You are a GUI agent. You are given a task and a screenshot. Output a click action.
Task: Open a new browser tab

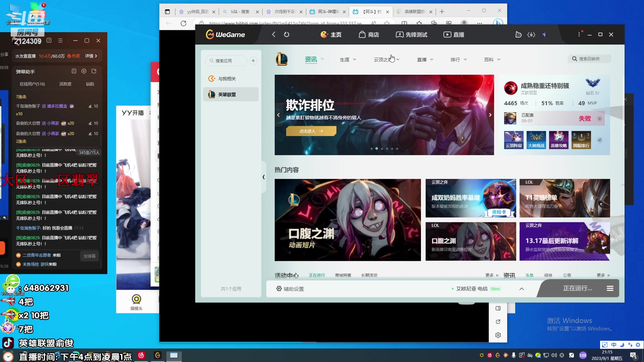[x=442, y=12]
